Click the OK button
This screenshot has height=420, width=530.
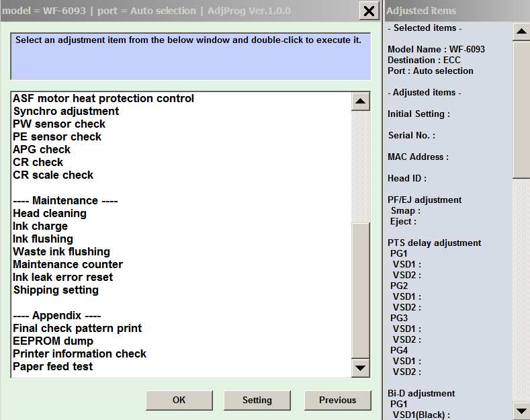[179, 400]
